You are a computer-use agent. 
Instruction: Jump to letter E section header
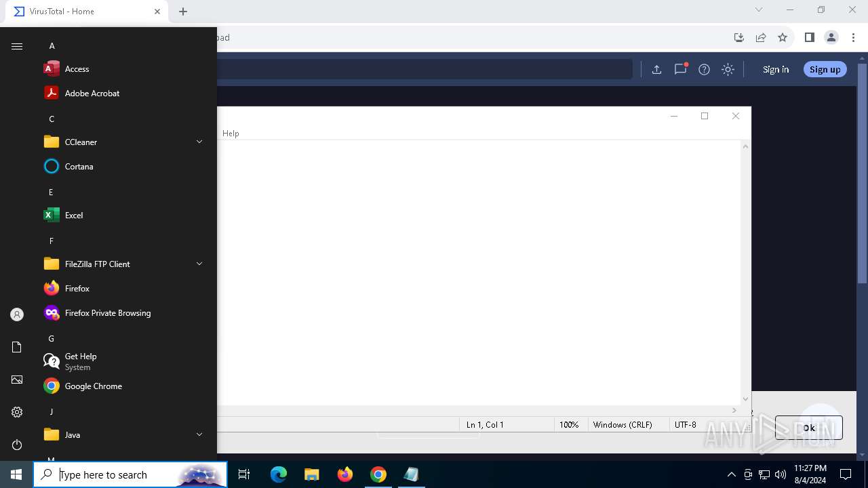pos(51,192)
